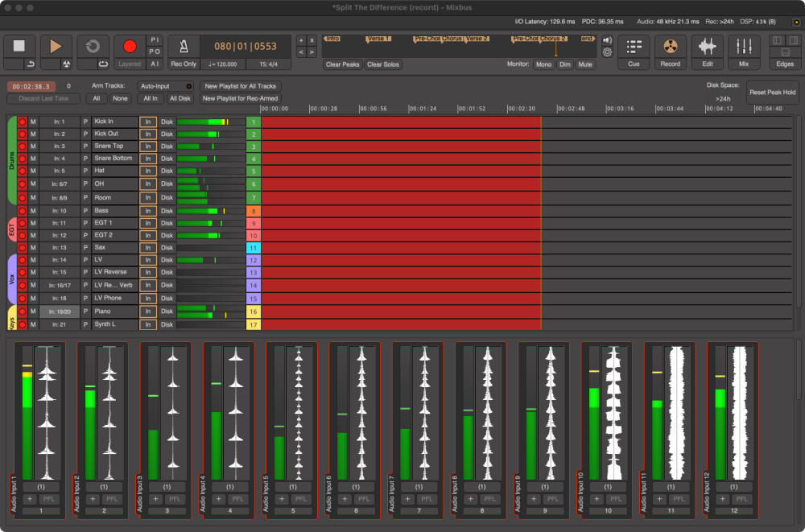This screenshot has height=532, width=805.
Task: Create New Playlist for All Tracks
Action: point(239,86)
